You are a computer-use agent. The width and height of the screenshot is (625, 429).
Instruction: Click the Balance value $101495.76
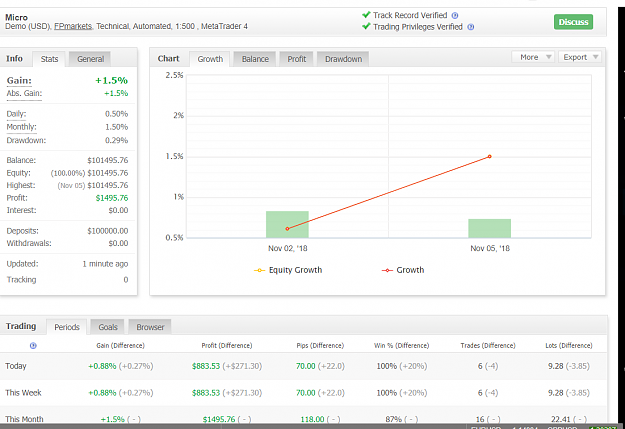pos(108,160)
